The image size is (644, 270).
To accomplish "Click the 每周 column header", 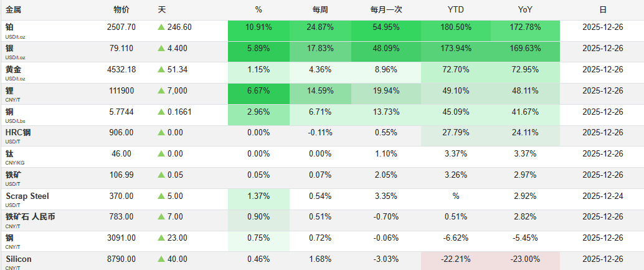I will point(320,10).
